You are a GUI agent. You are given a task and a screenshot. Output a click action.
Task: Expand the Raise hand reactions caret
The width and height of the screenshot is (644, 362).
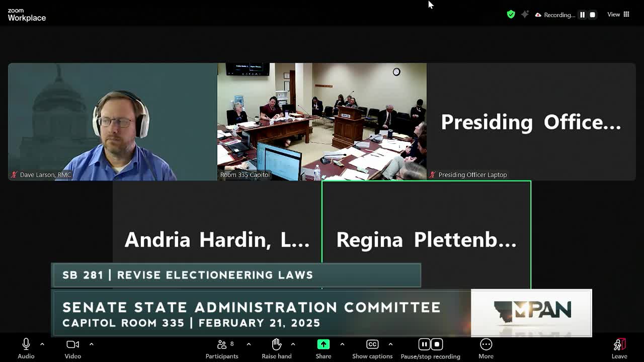coord(293,344)
